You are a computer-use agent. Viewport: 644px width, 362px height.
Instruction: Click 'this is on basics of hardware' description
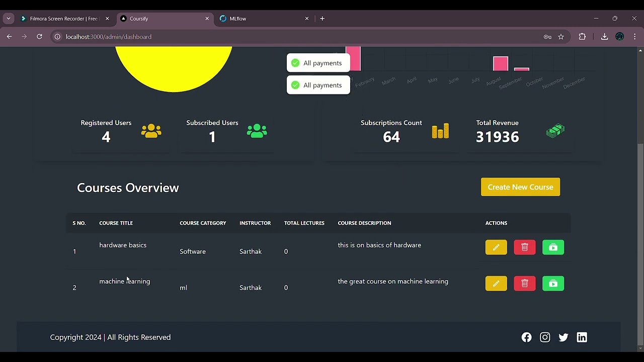(x=379, y=245)
